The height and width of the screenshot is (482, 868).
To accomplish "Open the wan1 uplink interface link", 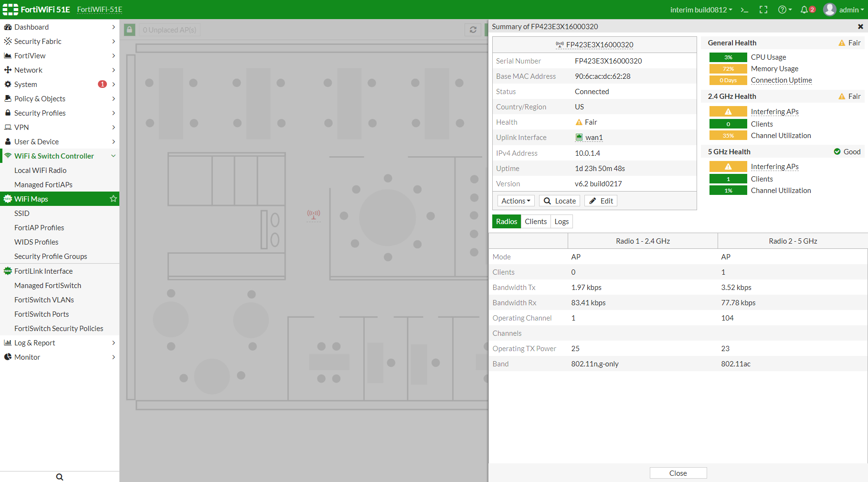I will pos(594,138).
